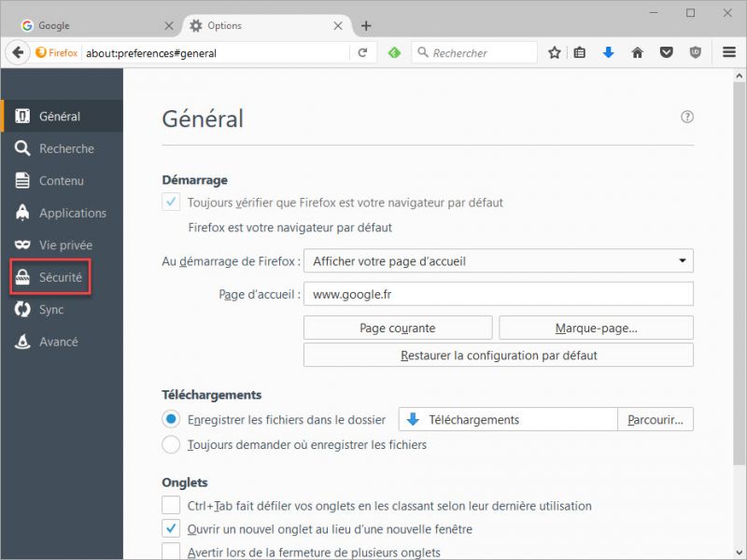Reload the page with the refresh icon
Image resolution: width=747 pixels, height=560 pixels.
[362, 52]
